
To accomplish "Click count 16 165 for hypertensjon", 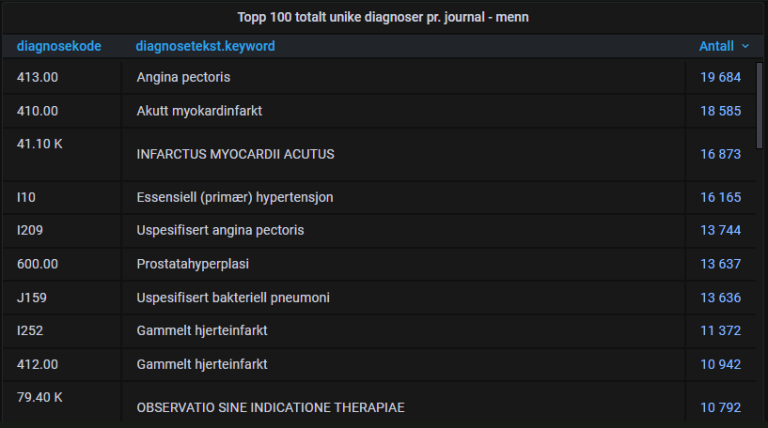I will (x=720, y=197).
